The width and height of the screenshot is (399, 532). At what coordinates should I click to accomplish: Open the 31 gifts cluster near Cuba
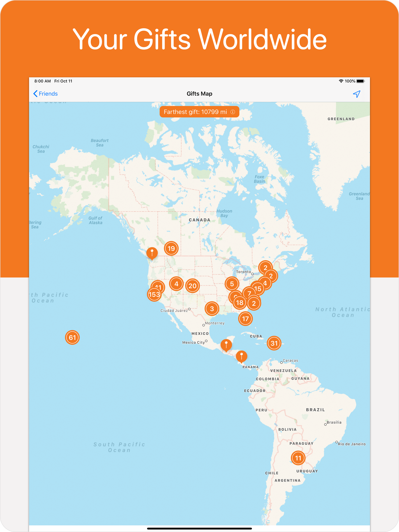point(274,343)
